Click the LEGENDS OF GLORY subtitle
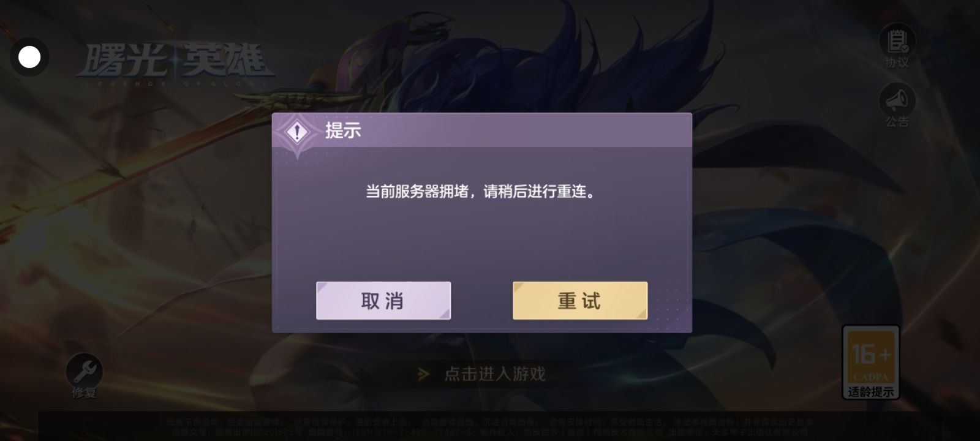Screen dimensions: 980x441 point(172,83)
